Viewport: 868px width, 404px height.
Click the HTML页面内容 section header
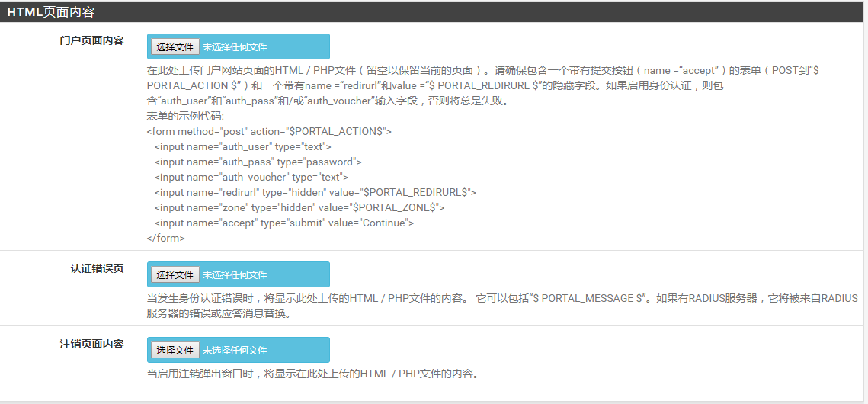[x=51, y=11]
